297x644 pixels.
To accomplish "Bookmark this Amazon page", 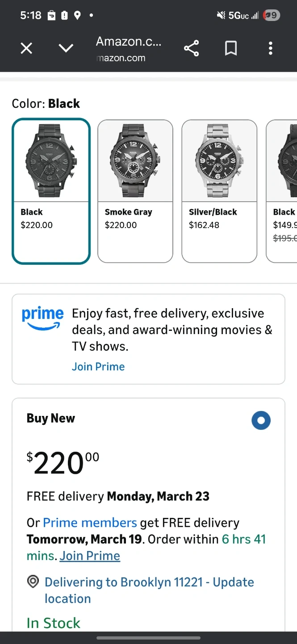I will click(231, 48).
